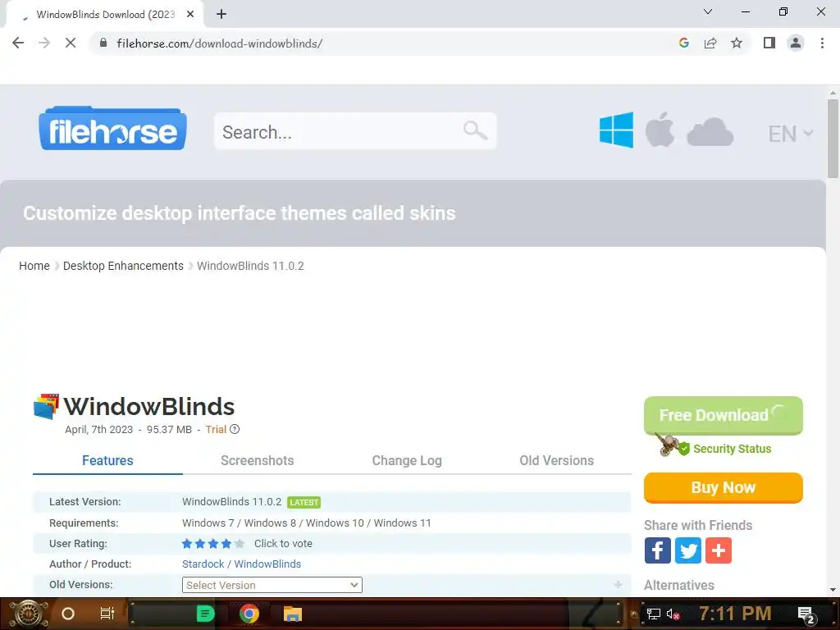Image resolution: width=840 pixels, height=630 pixels.
Task: Click the WindowBlinds app icon
Action: pyautogui.click(x=46, y=407)
